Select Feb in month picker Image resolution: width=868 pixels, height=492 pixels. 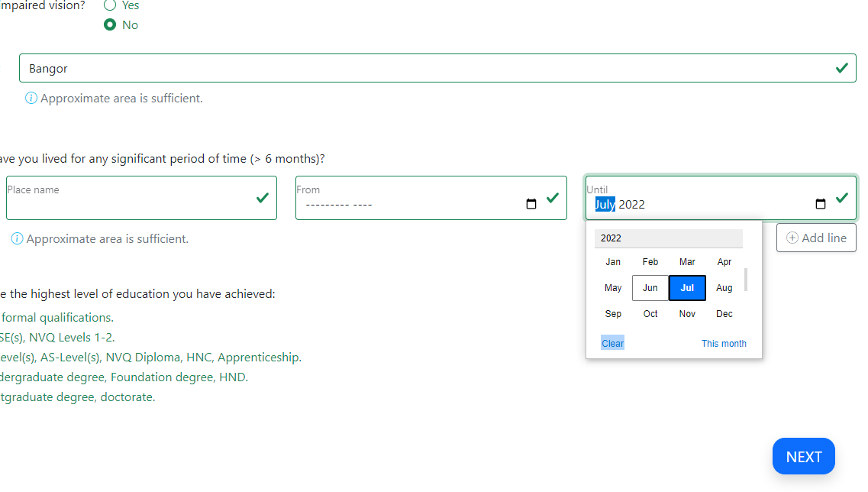pyautogui.click(x=650, y=262)
